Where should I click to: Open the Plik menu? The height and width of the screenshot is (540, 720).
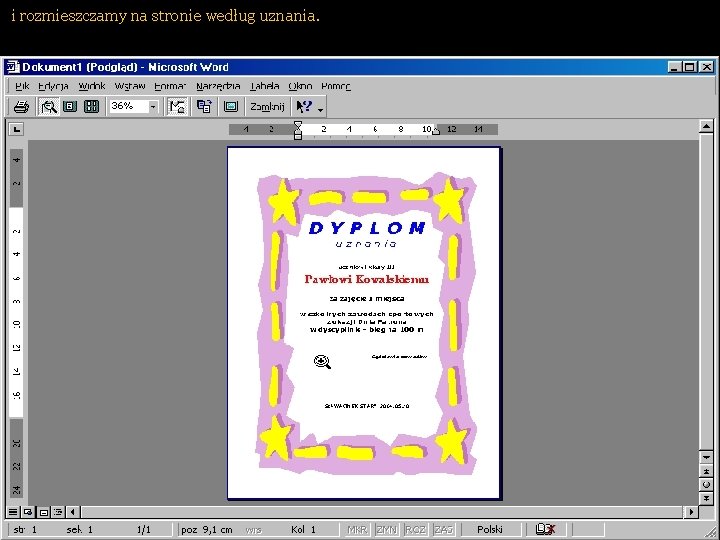[22, 86]
